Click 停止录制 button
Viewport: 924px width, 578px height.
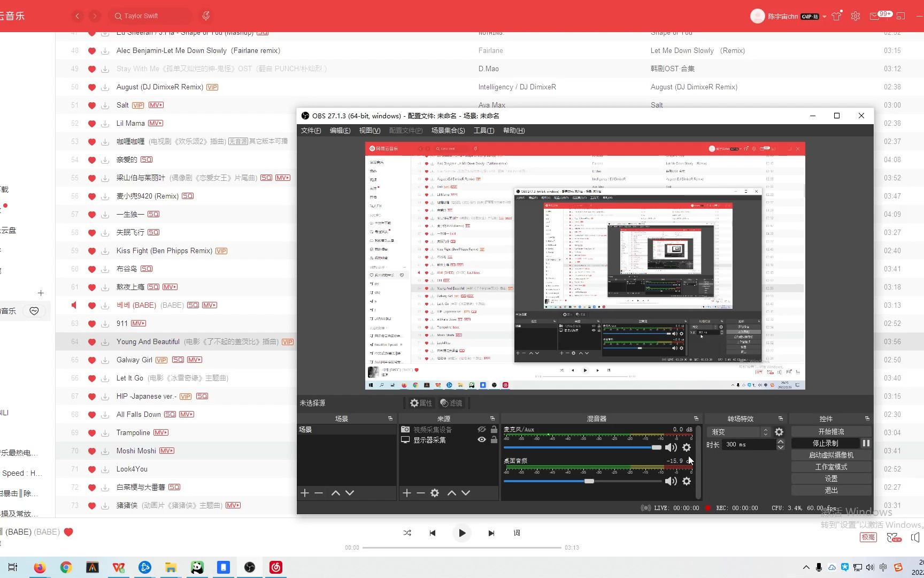tap(826, 443)
